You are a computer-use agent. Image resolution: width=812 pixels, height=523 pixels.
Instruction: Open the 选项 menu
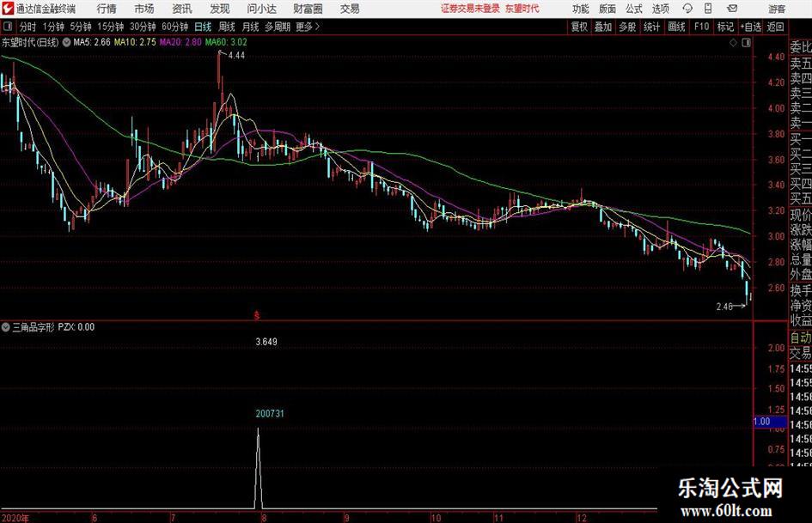660,9
